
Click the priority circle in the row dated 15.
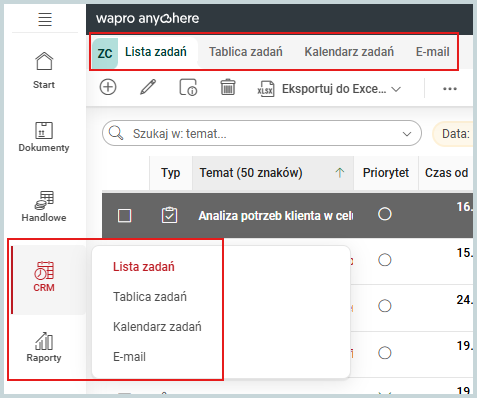click(x=385, y=260)
